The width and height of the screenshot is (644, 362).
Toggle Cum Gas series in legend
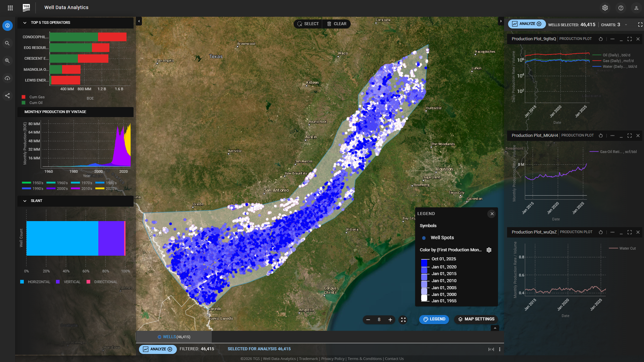pos(33,97)
